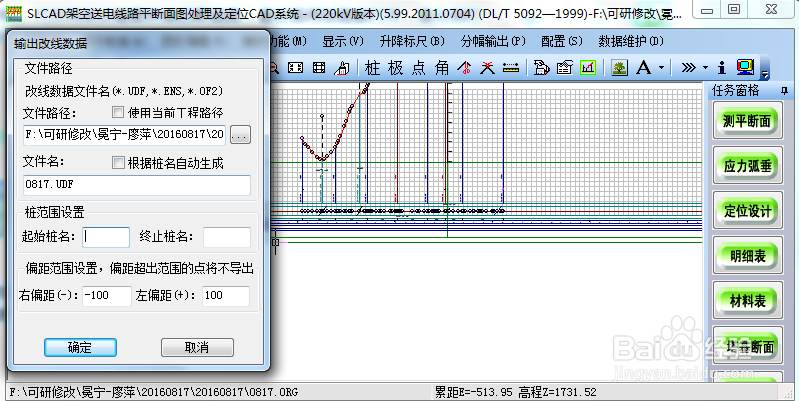The image size is (799, 401).
Task: Click 定位设计 task button
Action: [x=748, y=210]
